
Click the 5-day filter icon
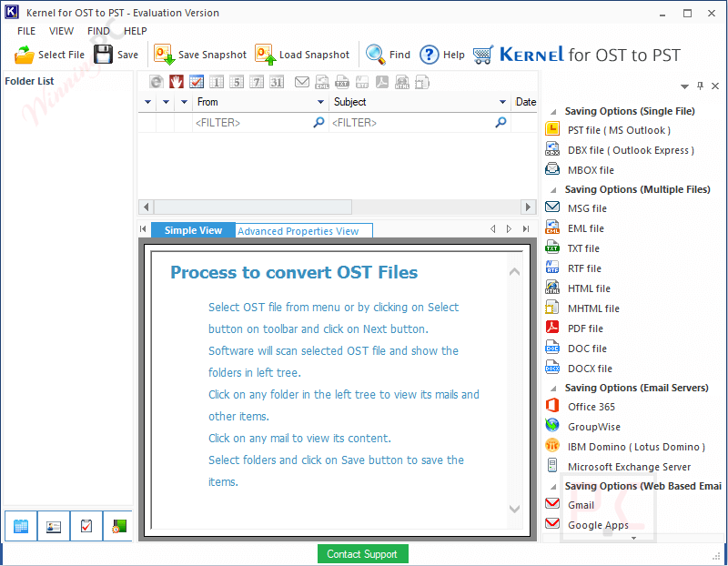click(x=237, y=82)
